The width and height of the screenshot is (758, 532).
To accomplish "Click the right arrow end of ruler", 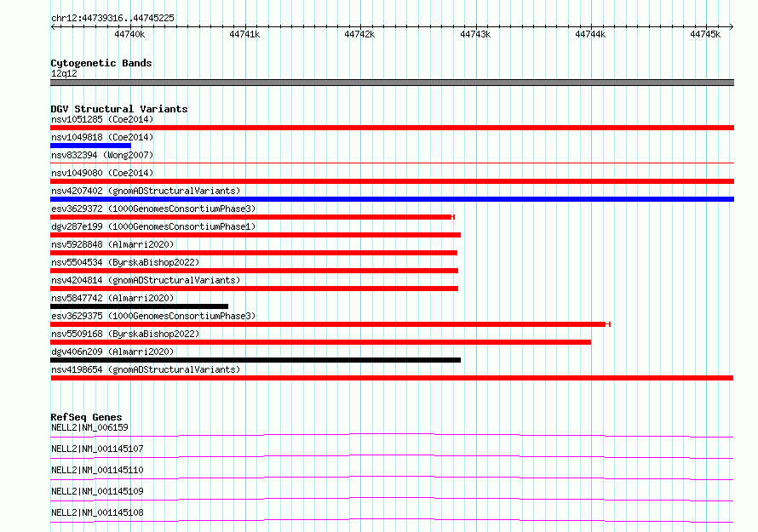I will click(732, 26).
